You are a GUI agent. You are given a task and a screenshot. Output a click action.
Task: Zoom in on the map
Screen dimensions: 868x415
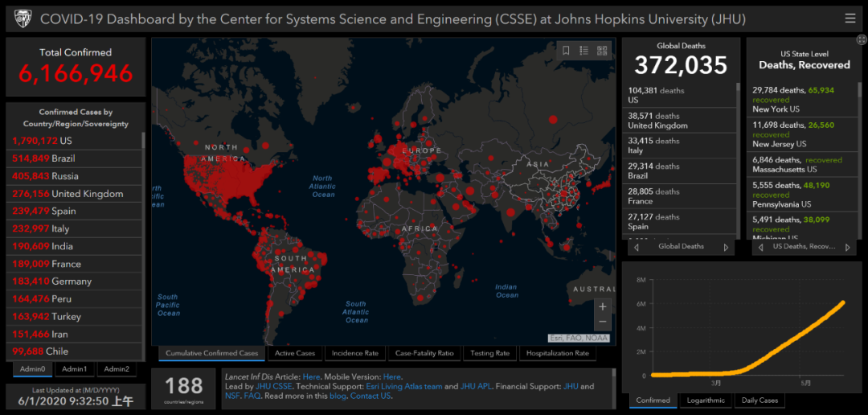(x=603, y=306)
